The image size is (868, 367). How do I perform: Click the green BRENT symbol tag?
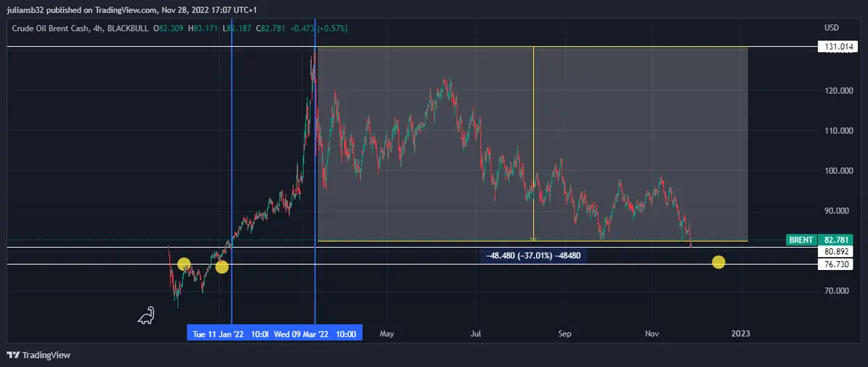pyautogui.click(x=801, y=240)
